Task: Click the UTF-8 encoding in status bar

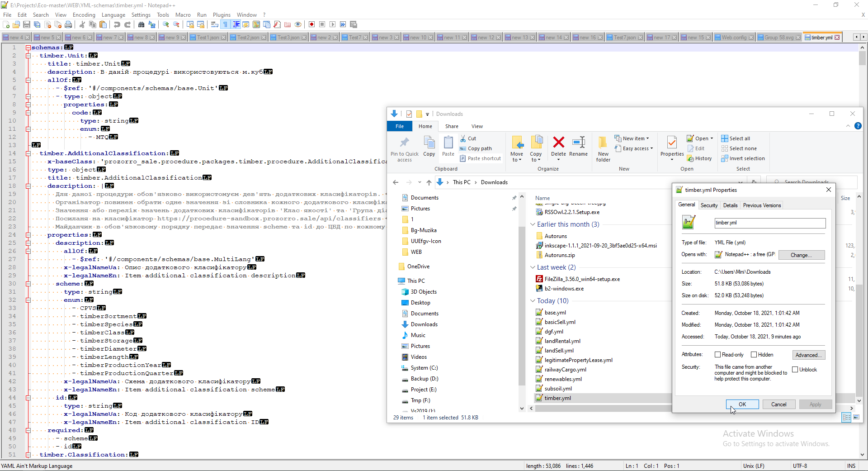Action: point(800,466)
